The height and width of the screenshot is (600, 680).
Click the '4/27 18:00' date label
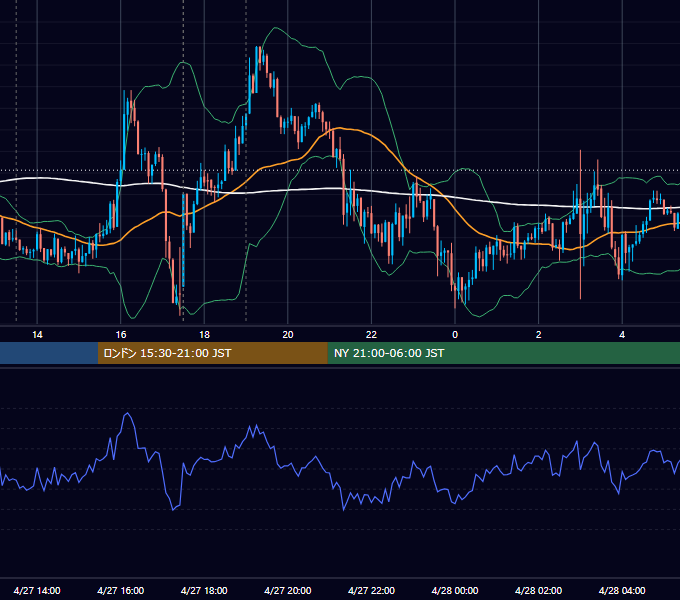click(x=204, y=590)
